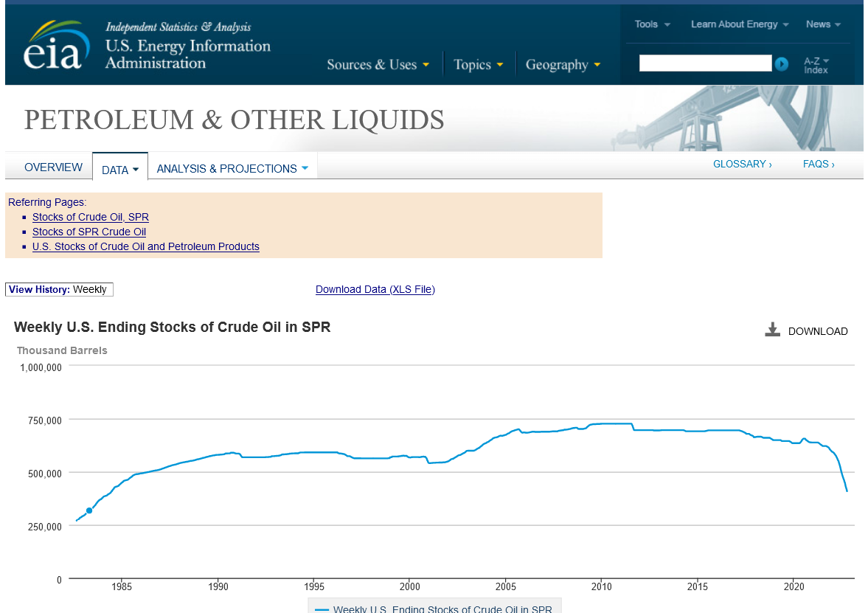Expand the Learn About Energy menu
Viewport: 868px width, 613px height.
[x=739, y=24]
